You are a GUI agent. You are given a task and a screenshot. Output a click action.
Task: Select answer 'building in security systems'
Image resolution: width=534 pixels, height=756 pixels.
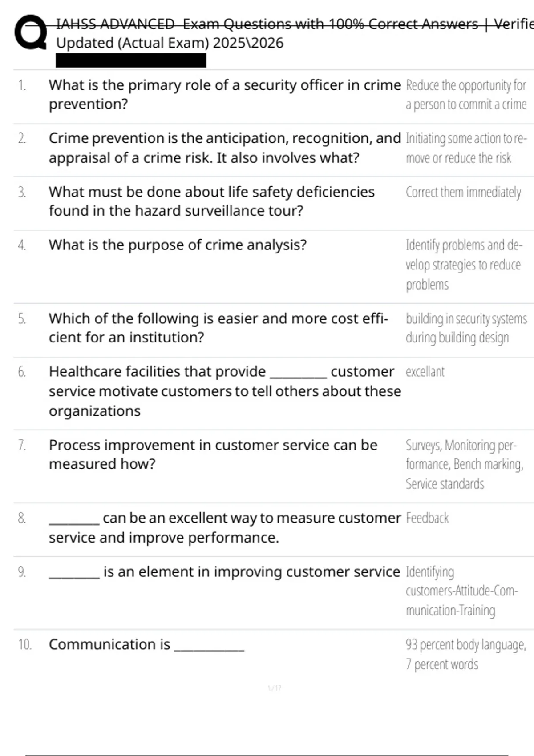tap(466, 328)
